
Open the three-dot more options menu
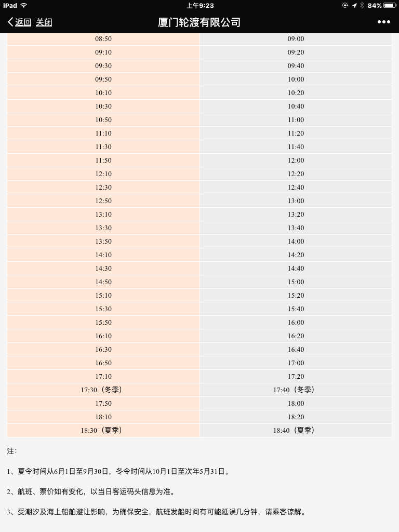(x=383, y=22)
